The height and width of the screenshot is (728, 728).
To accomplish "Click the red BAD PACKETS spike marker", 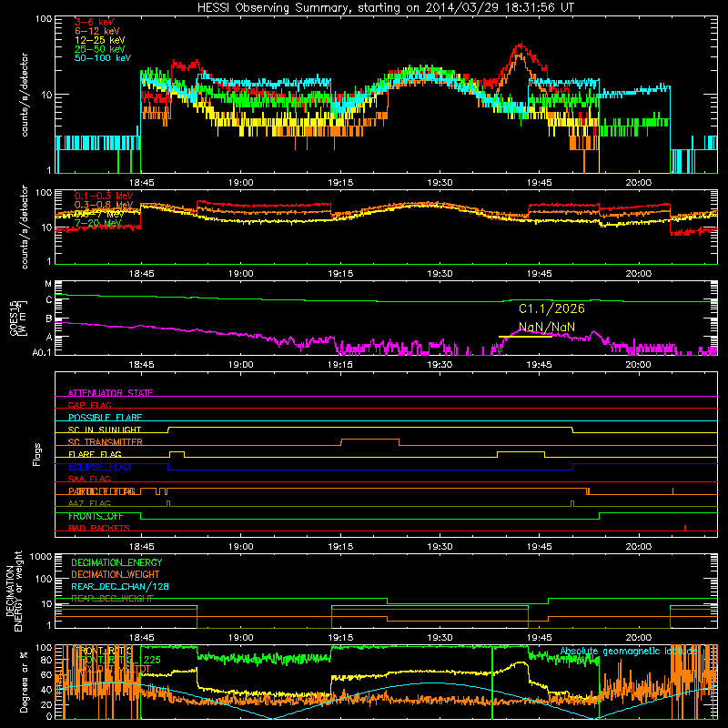I will point(685,528).
